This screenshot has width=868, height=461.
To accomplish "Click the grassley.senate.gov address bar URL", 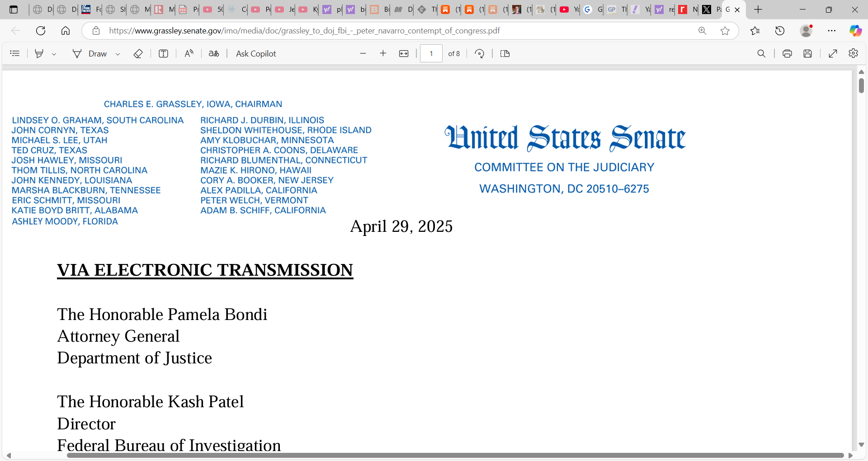I will (x=304, y=31).
